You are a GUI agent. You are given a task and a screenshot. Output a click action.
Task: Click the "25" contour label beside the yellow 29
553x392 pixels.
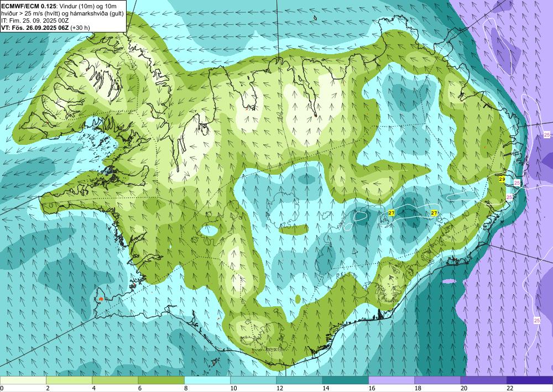point(517,182)
